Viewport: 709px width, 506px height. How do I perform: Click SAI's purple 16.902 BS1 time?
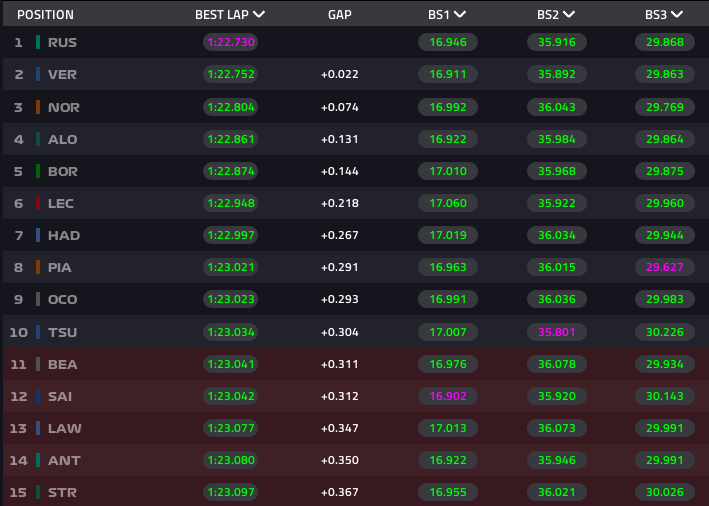click(447, 396)
